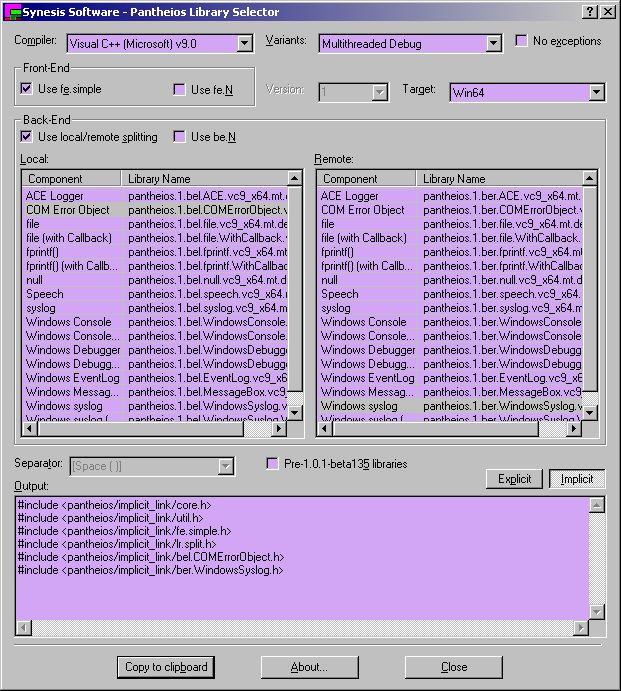
Task: Click Copy to clipboard
Action: coord(166,667)
